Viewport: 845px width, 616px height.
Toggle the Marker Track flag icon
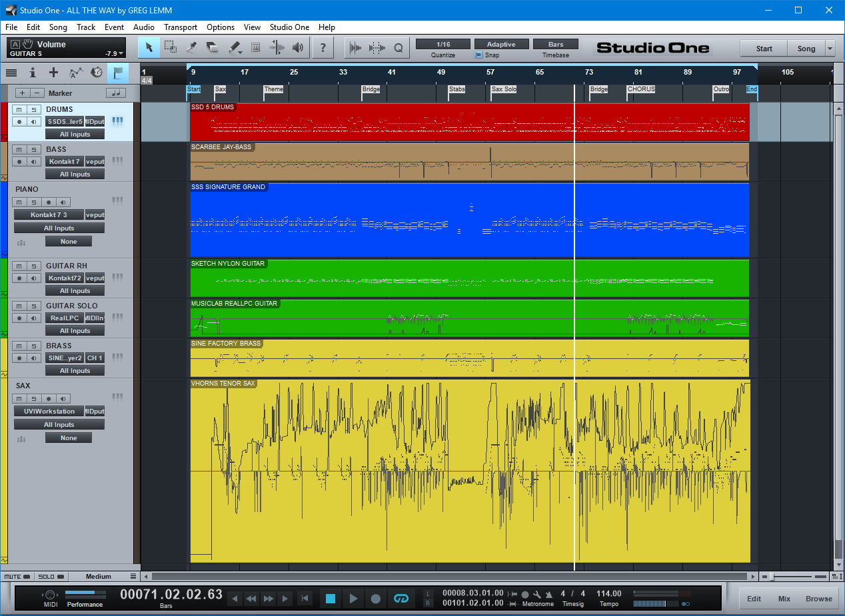pos(118,73)
